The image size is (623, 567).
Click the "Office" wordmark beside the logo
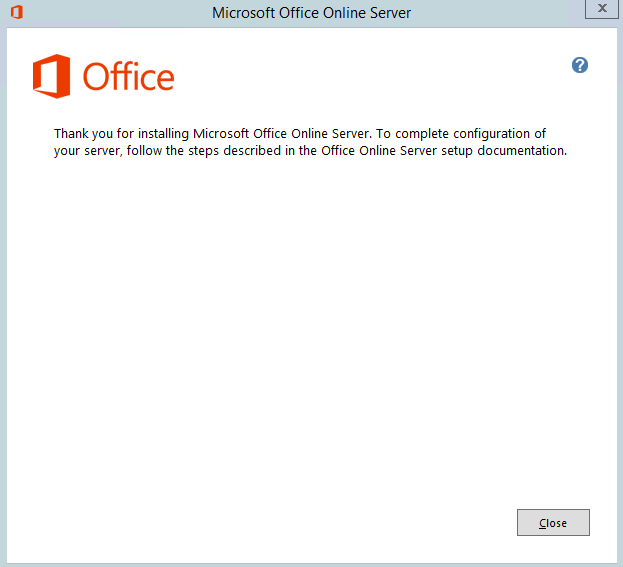[x=128, y=77]
